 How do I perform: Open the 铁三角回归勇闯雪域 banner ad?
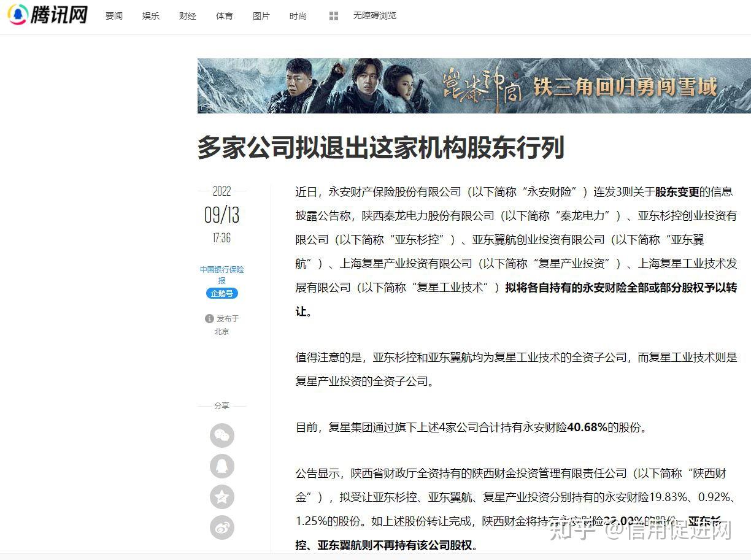(474, 85)
